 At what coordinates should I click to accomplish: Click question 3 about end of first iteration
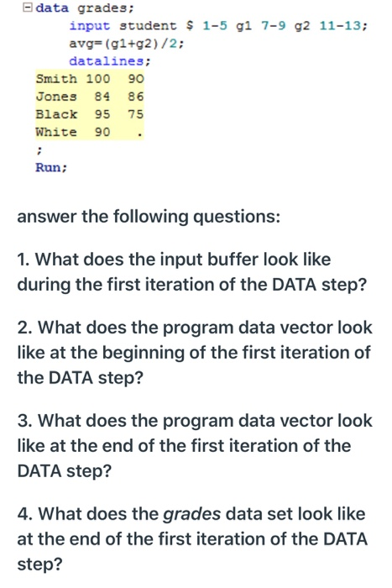pos(195,445)
